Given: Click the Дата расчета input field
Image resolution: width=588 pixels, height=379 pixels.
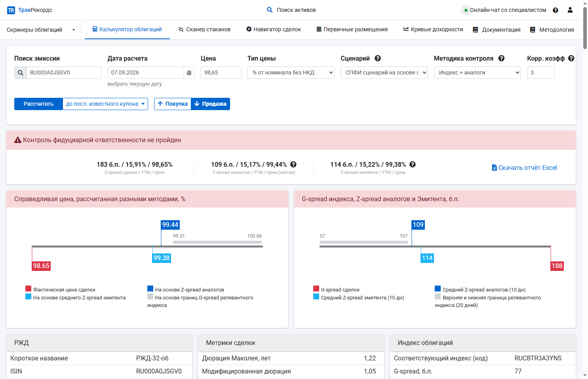Looking at the screenshot, I should tap(146, 73).
